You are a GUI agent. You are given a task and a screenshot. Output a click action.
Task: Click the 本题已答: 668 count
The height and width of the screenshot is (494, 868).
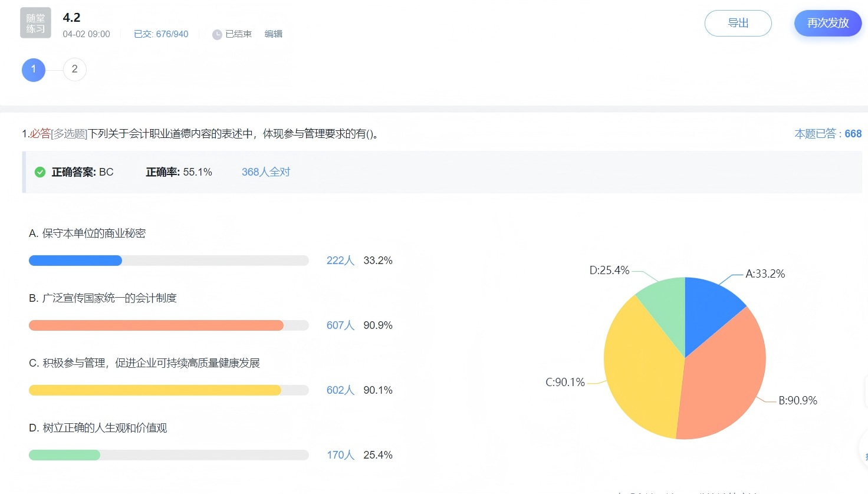827,134
